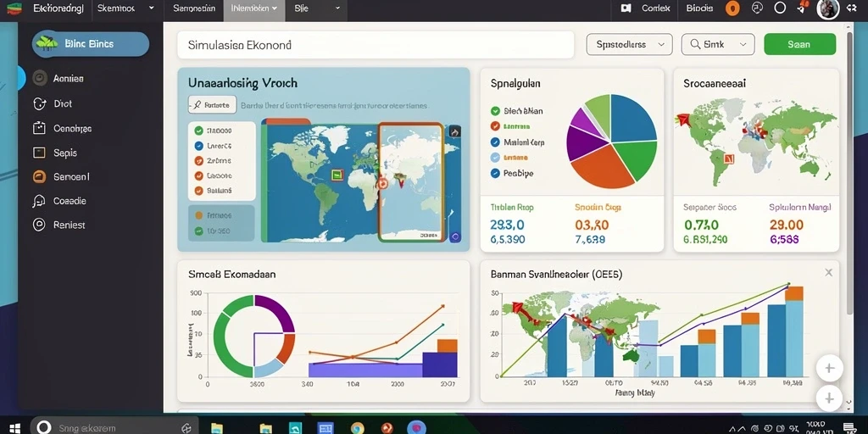Open the Coaedie headphones icon
This screenshot has width=868, height=434.
tap(39, 201)
